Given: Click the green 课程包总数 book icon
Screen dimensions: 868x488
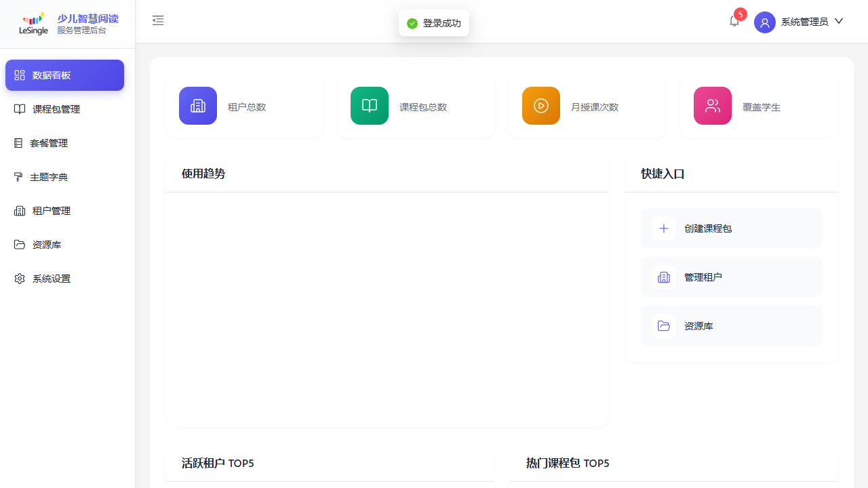Looking at the screenshot, I should pos(370,106).
